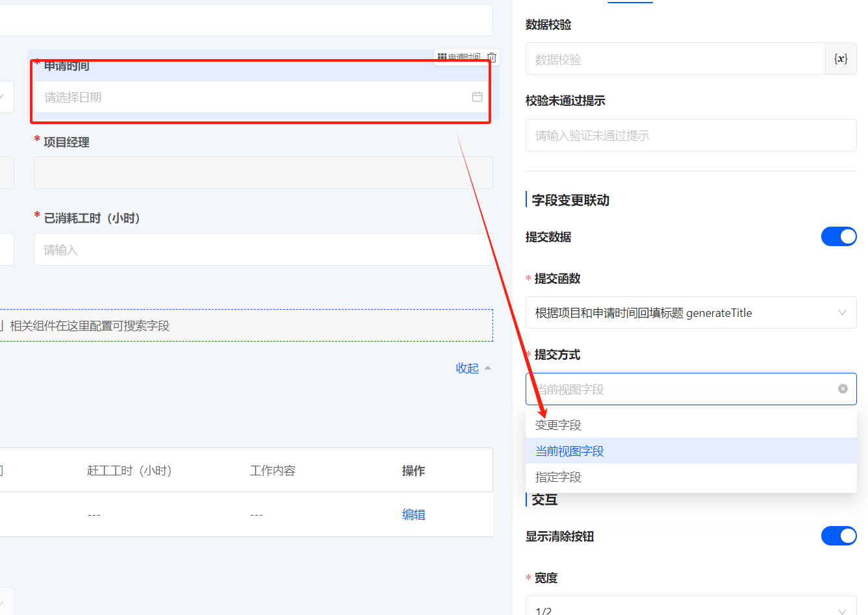Screen dimensions: 868x615
Task: Click the {x} variable icon for 数据校验
Action: tap(841, 58)
